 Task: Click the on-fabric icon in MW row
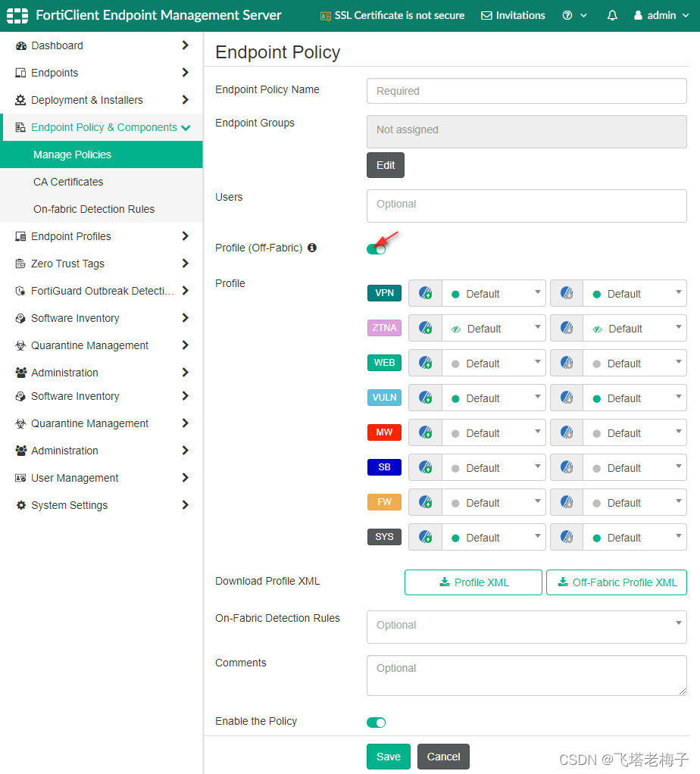coord(426,433)
